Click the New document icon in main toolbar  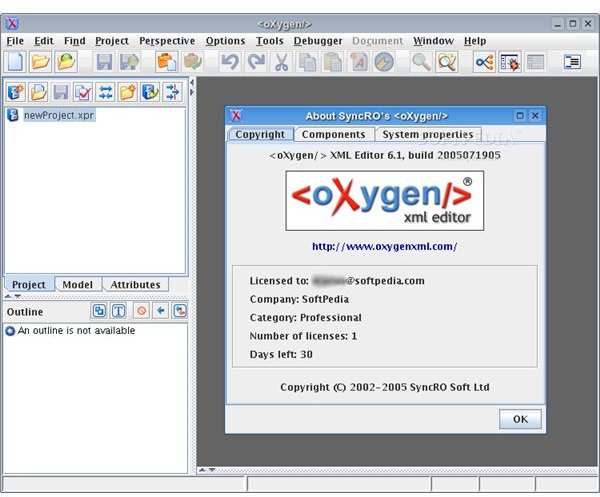[16, 62]
